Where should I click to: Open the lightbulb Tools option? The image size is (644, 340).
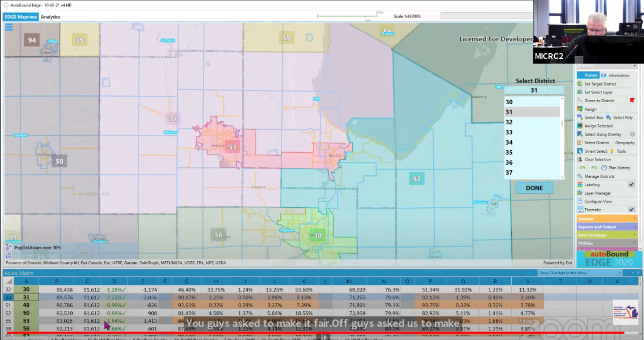618,151
